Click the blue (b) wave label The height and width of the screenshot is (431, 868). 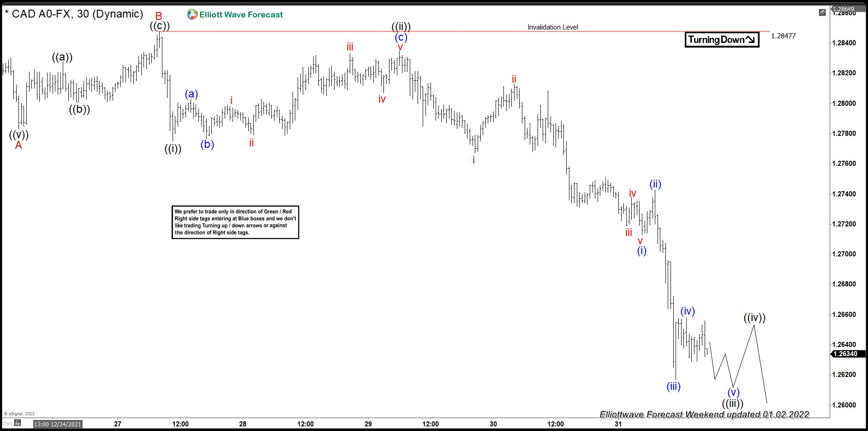(207, 144)
